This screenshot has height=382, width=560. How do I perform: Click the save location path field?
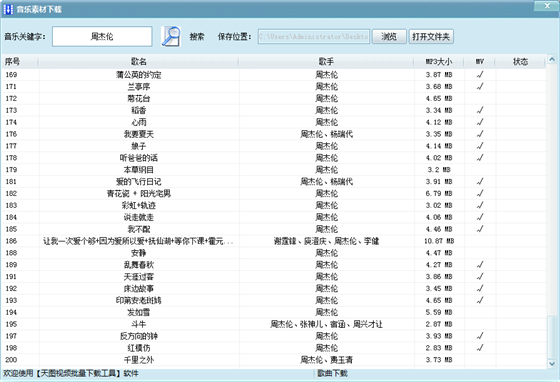click(x=314, y=36)
